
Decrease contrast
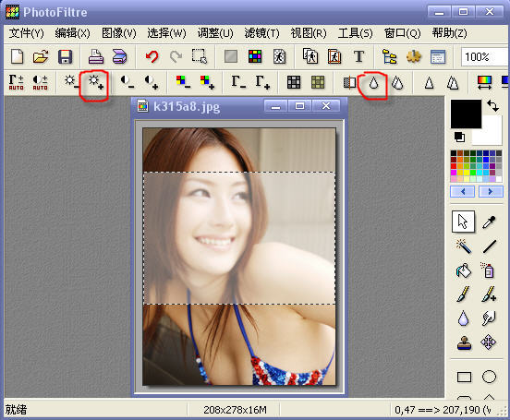(x=127, y=82)
